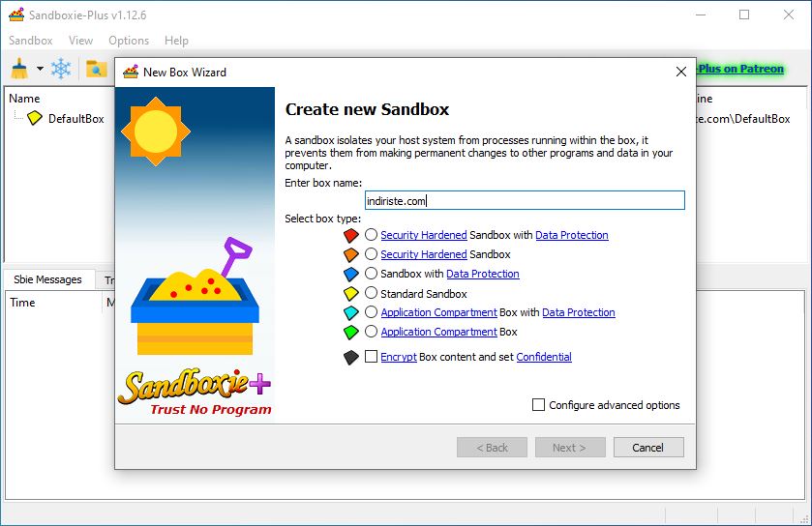The image size is (812, 526).
Task: Click the yellow DefaultBox sandbox icon
Action: pyautogui.click(x=35, y=118)
